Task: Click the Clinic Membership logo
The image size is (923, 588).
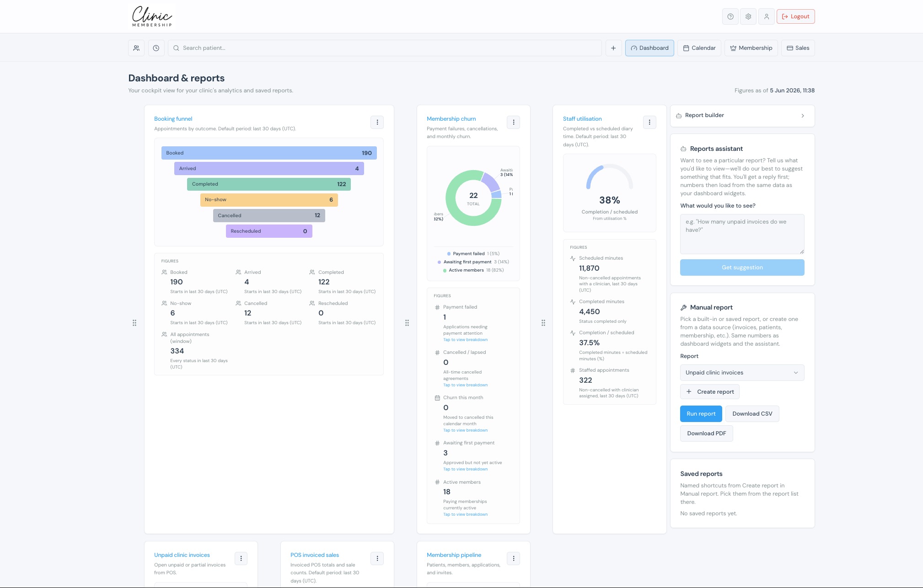Action: (x=152, y=16)
